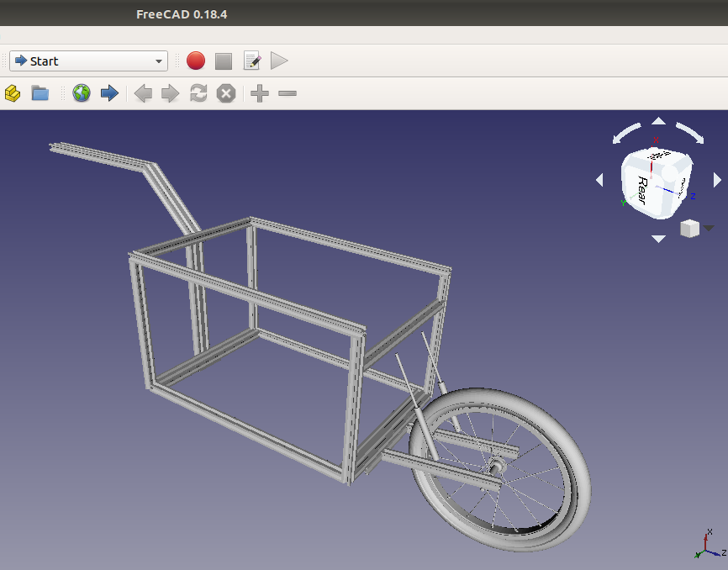
Task: Open the macros dialog via the edit-macro icon
Action: click(251, 61)
